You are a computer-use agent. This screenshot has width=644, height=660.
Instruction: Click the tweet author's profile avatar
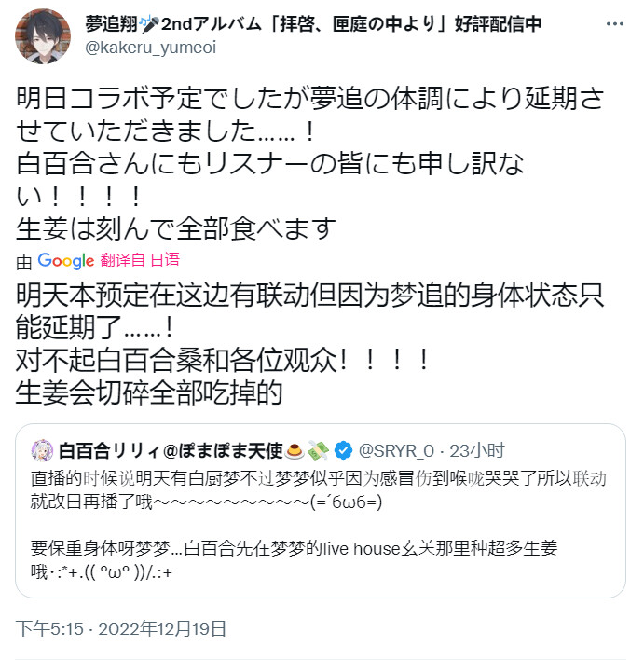pos(43,36)
